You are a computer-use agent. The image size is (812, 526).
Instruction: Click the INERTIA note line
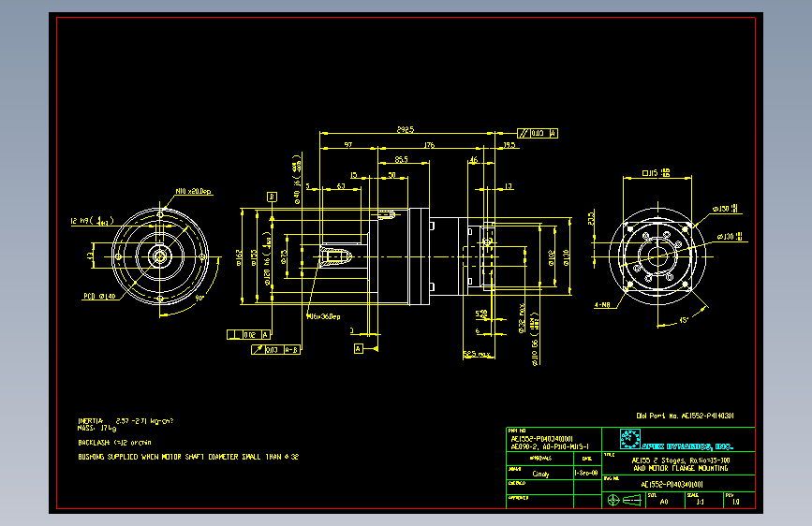pyautogui.click(x=125, y=421)
